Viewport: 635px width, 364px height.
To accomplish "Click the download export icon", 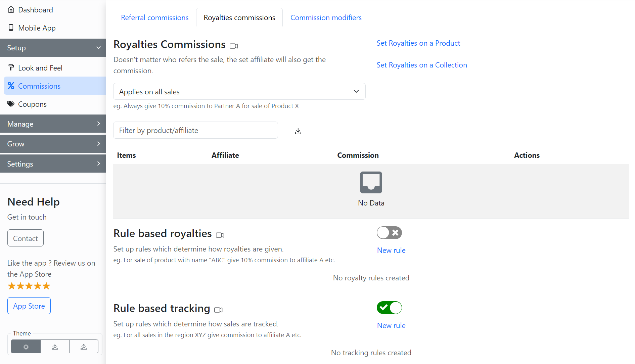I will pos(298,131).
